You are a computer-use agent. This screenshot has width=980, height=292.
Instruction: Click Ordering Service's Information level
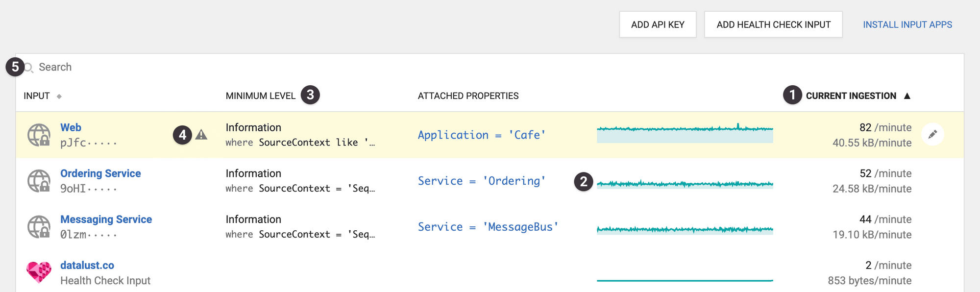click(253, 173)
